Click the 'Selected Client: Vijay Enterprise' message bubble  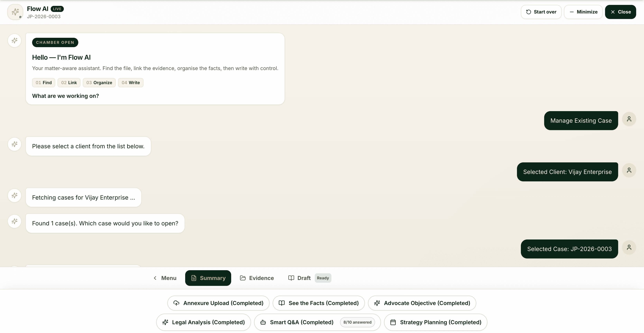(567, 172)
